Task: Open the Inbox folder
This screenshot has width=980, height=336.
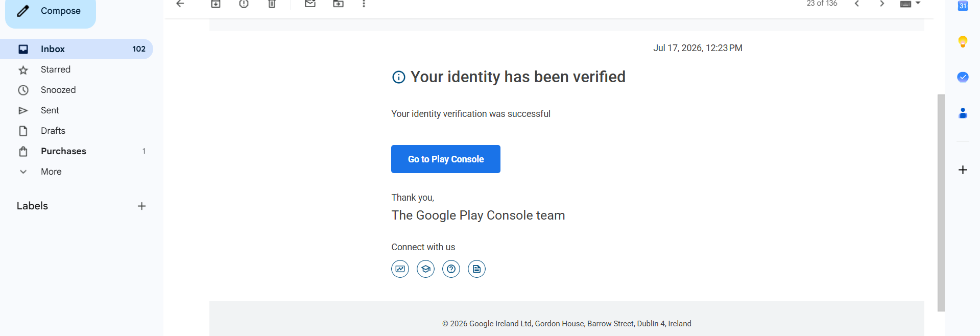Action: click(x=77, y=49)
